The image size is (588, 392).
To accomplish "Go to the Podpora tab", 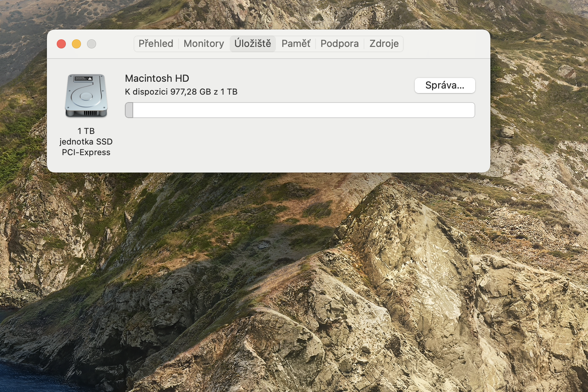I will pyautogui.click(x=340, y=44).
